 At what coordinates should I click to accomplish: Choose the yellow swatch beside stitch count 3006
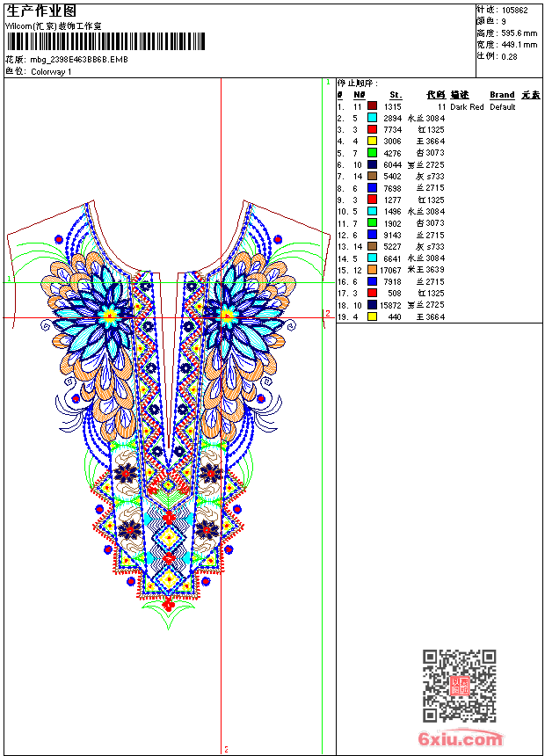[x=373, y=141]
